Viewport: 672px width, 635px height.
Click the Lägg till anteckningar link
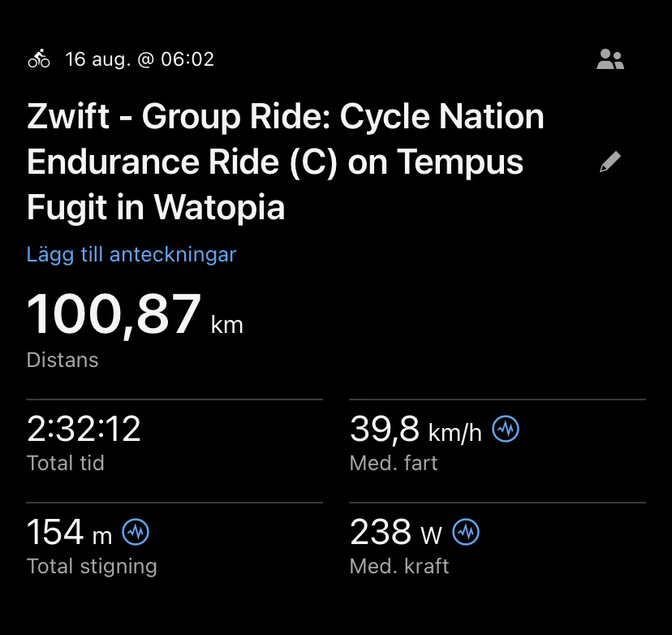tap(131, 254)
